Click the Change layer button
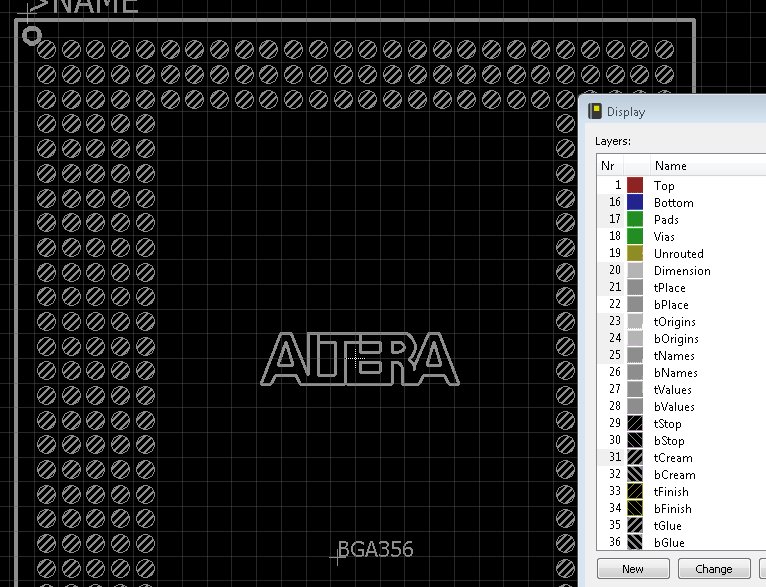766x587 pixels. tap(714, 569)
